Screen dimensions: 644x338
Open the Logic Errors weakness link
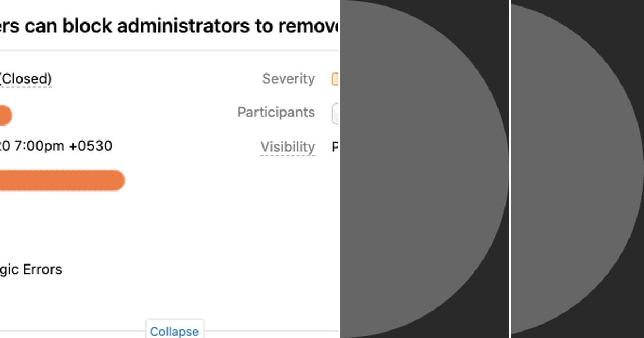(31, 269)
